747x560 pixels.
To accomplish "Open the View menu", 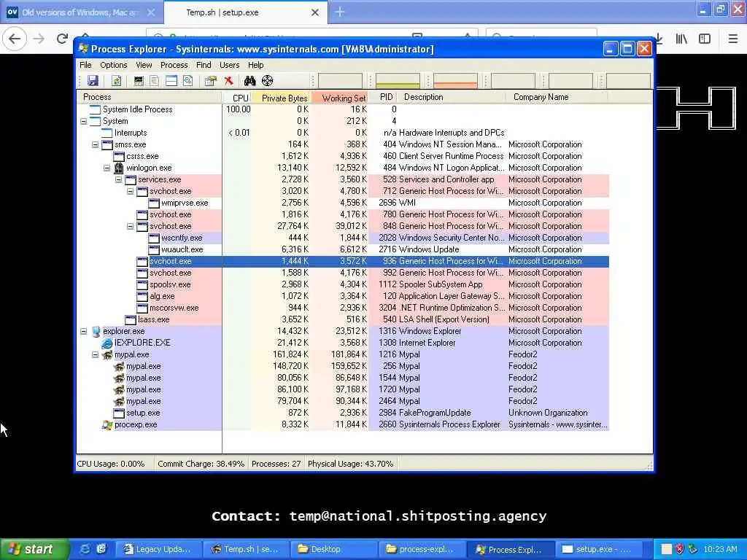I will (x=144, y=65).
